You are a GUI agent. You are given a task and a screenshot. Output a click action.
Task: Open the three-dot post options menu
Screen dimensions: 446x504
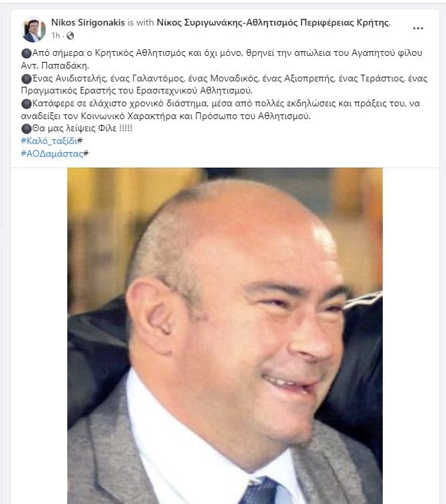click(x=418, y=28)
